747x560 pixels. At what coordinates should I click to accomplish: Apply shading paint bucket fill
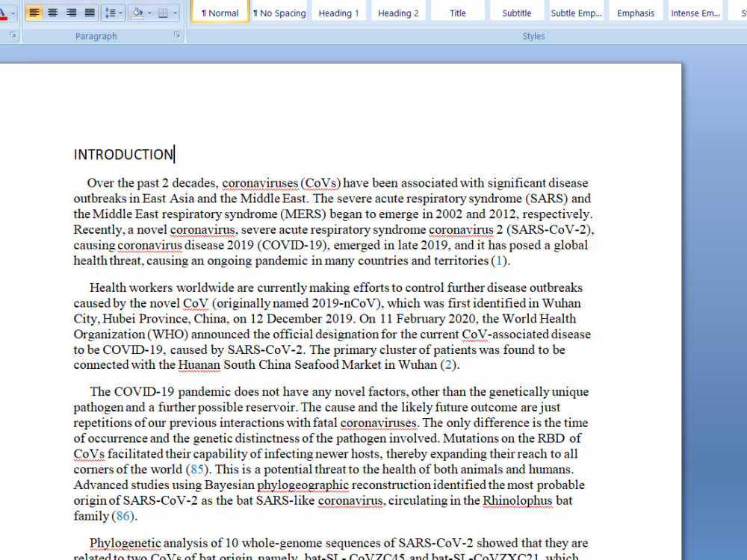137,13
